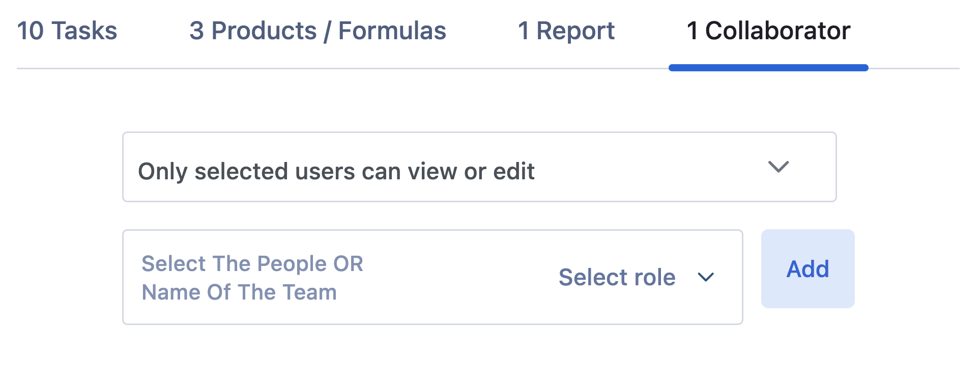The image size is (980, 377).
Task: Click the chevron arrow beside Select role
Action: (x=706, y=278)
